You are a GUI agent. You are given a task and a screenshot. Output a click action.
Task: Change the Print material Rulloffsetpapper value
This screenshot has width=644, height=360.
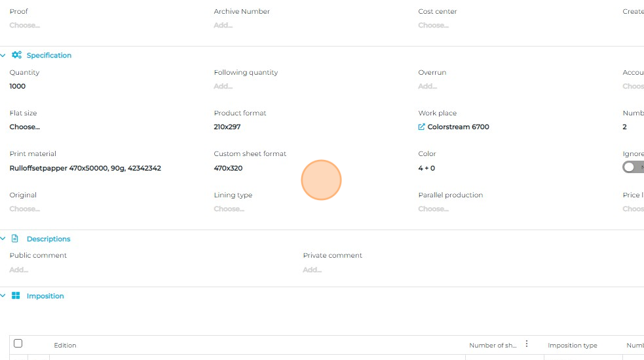pos(85,168)
